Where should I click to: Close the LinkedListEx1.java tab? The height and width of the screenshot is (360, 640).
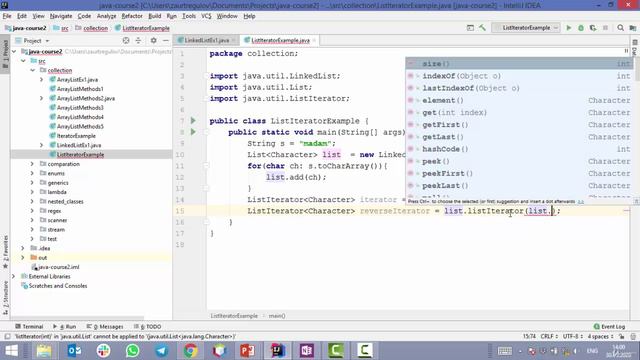coord(233,40)
